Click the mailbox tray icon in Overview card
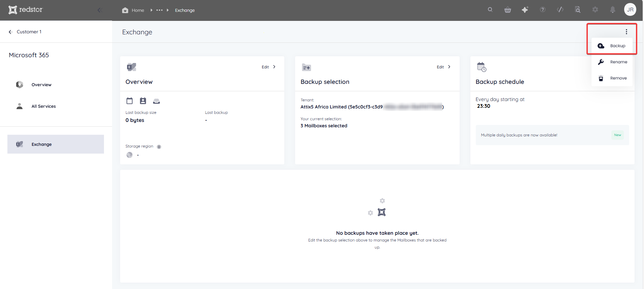Image resolution: width=644 pixels, height=289 pixels. 156,101
